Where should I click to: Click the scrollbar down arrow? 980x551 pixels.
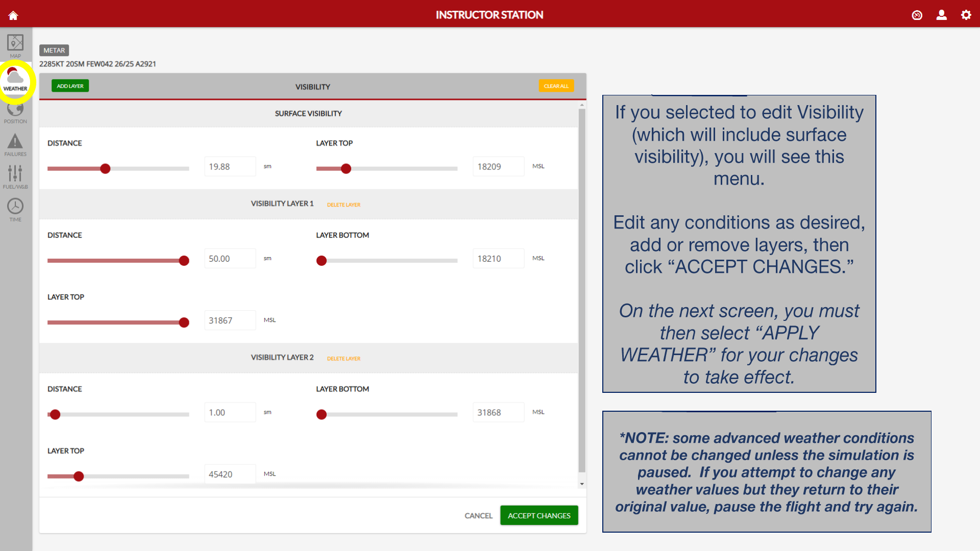tap(582, 484)
